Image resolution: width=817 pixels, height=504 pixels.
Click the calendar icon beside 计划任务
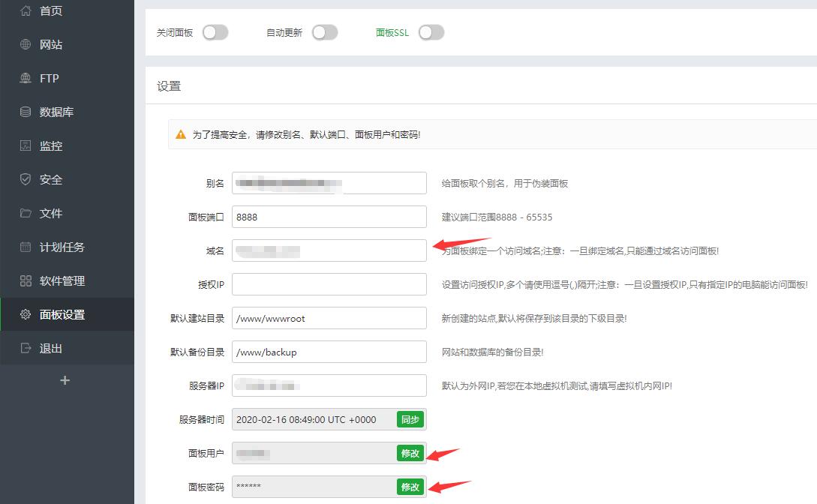[x=26, y=247]
